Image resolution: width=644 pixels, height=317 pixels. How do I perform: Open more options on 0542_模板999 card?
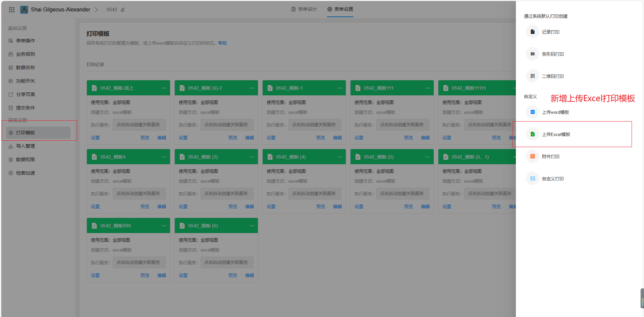click(164, 226)
